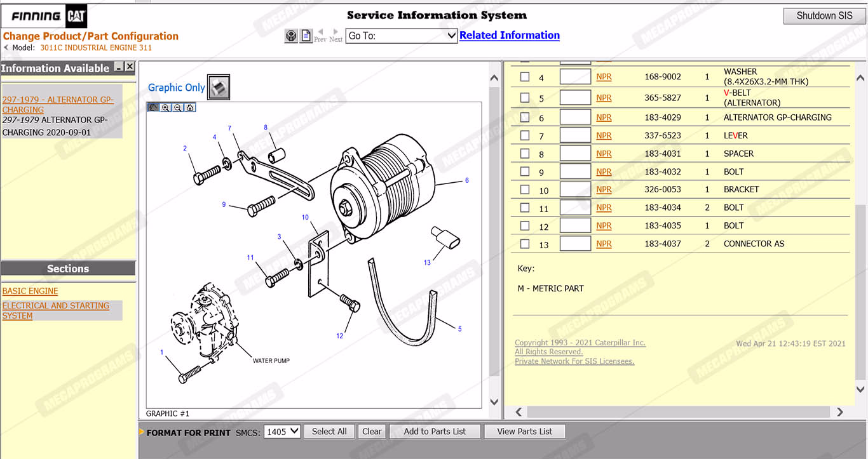Check the box for item 11 BOLT
The height and width of the screenshot is (459, 868).
coord(525,208)
